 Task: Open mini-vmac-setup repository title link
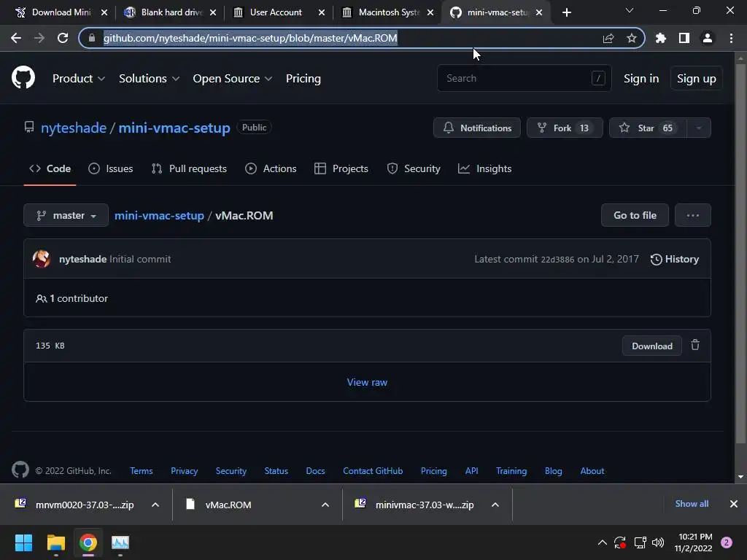(174, 128)
